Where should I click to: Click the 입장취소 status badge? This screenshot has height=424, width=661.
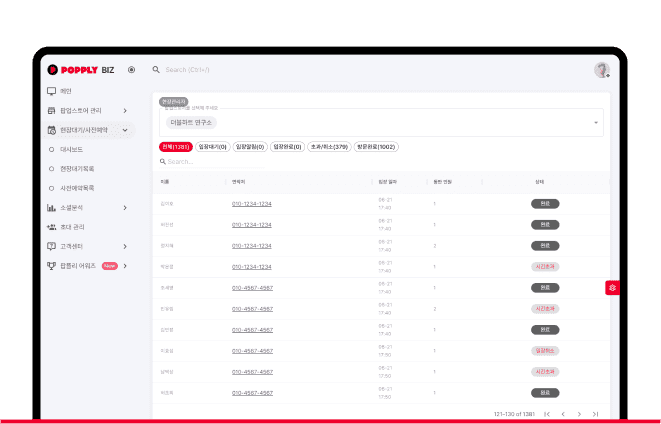coord(545,351)
